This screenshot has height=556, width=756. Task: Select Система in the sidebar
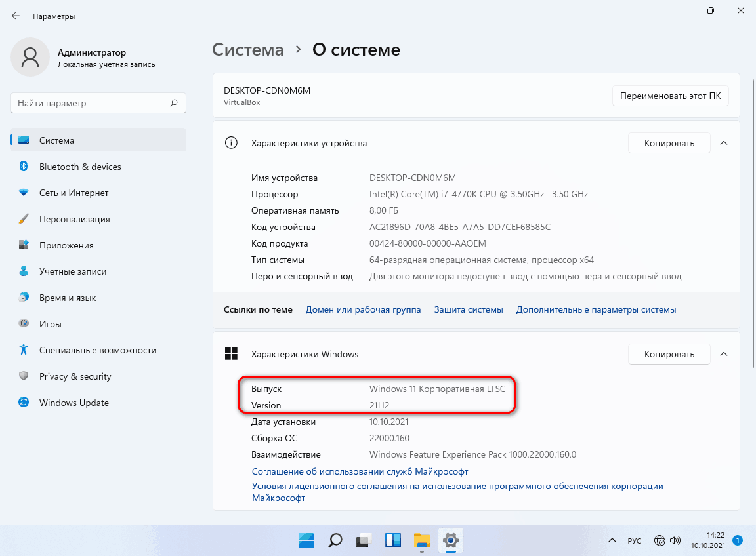pos(56,140)
